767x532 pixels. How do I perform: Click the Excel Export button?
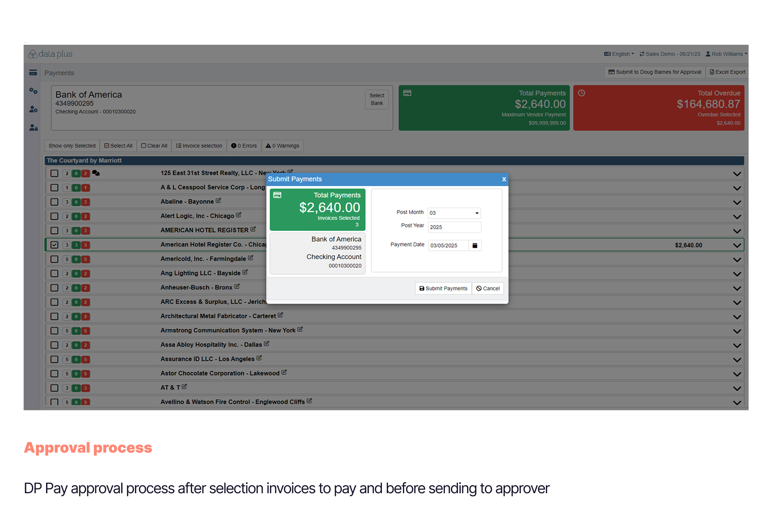click(x=727, y=72)
